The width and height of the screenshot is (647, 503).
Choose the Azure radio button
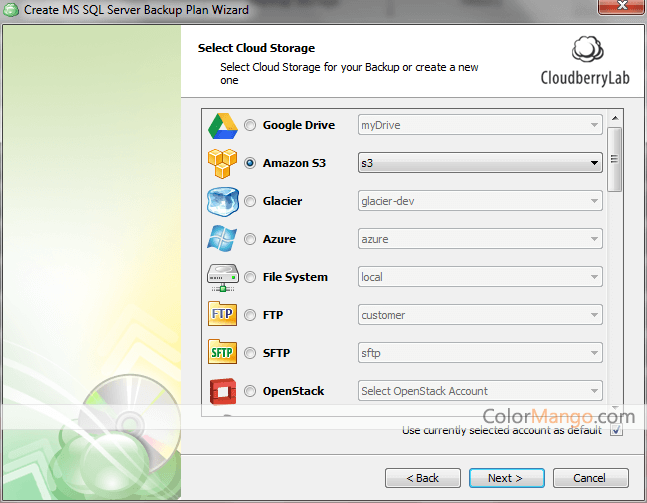[x=250, y=239]
